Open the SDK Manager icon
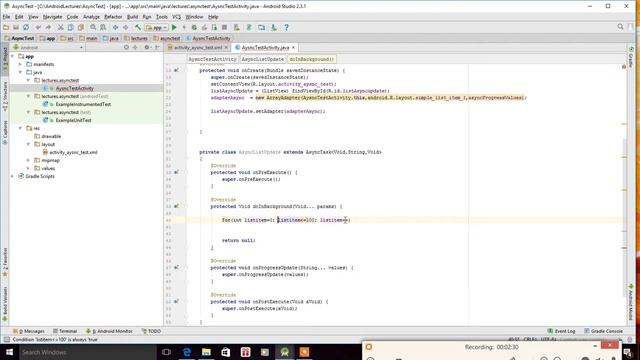Image resolution: width=640 pixels, height=360 pixels. (x=274, y=27)
